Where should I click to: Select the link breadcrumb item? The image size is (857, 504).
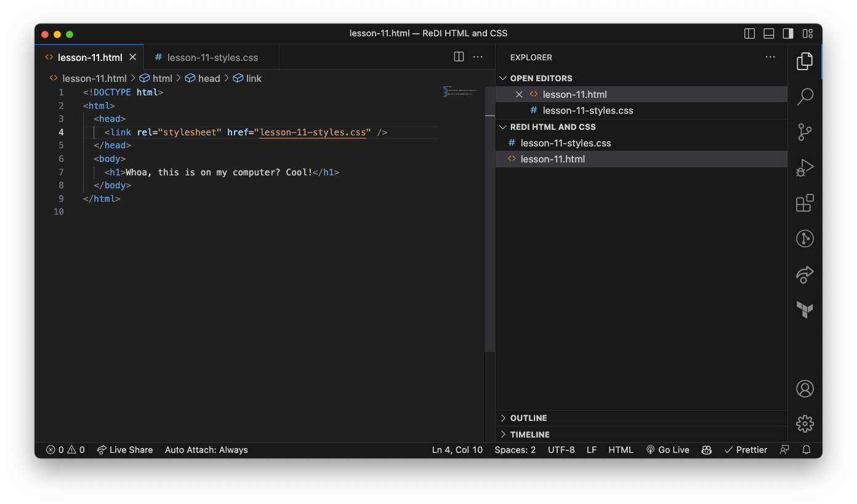click(x=247, y=78)
